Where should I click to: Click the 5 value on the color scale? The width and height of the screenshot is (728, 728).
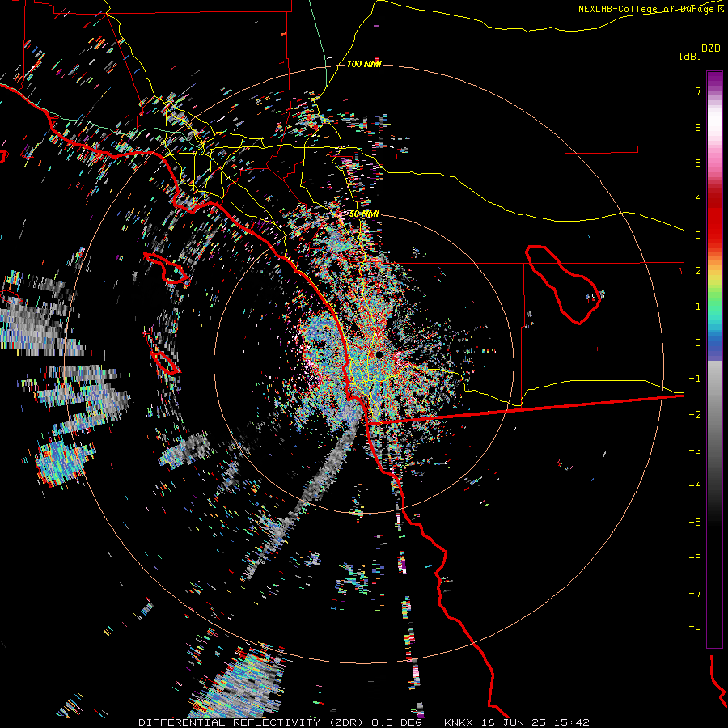point(698,163)
